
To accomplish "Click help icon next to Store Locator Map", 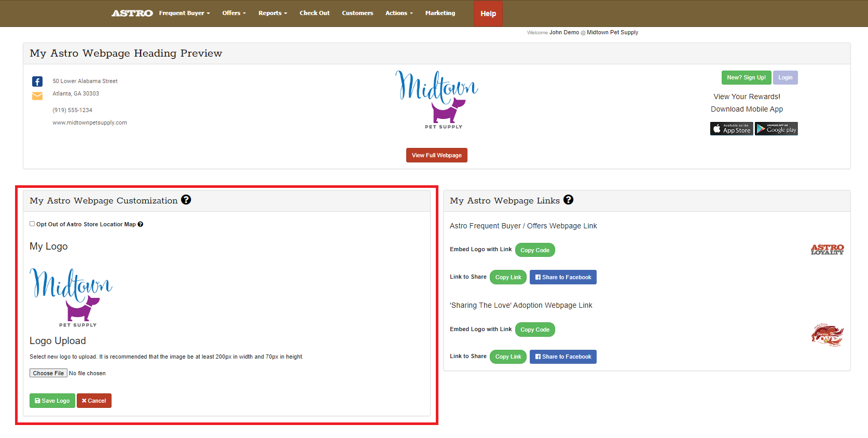I will (140, 224).
